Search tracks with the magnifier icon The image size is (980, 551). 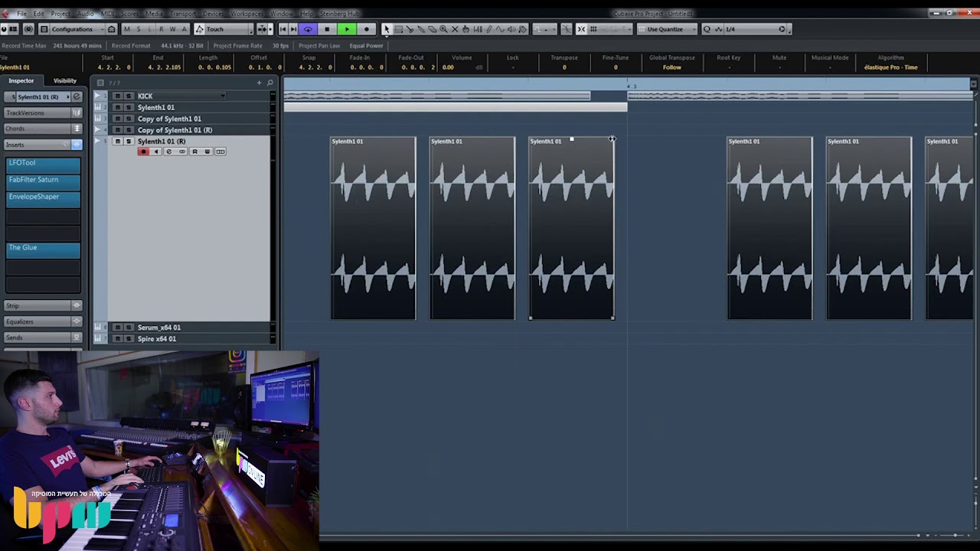click(x=270, y=83)
